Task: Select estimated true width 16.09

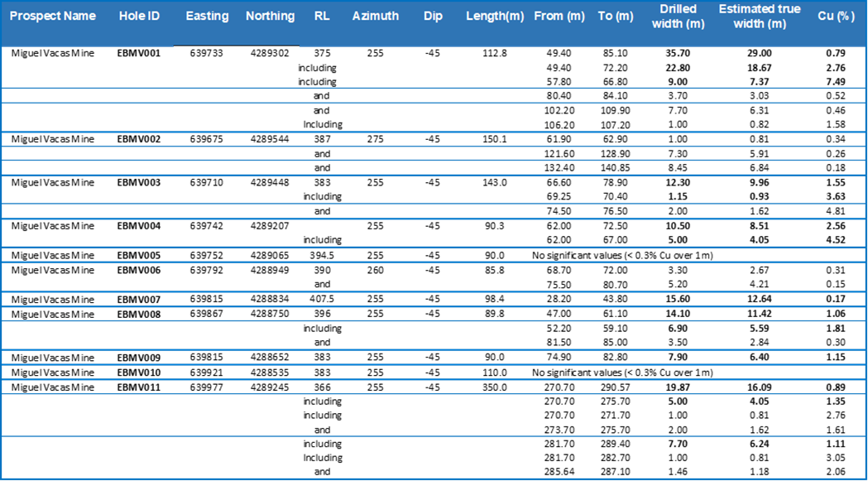Action: 760,387
